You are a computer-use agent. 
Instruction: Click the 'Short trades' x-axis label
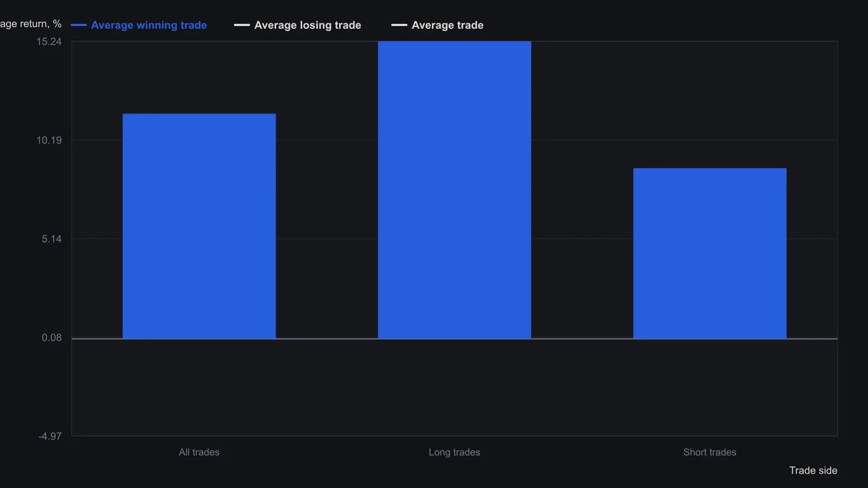pos(710,452)
